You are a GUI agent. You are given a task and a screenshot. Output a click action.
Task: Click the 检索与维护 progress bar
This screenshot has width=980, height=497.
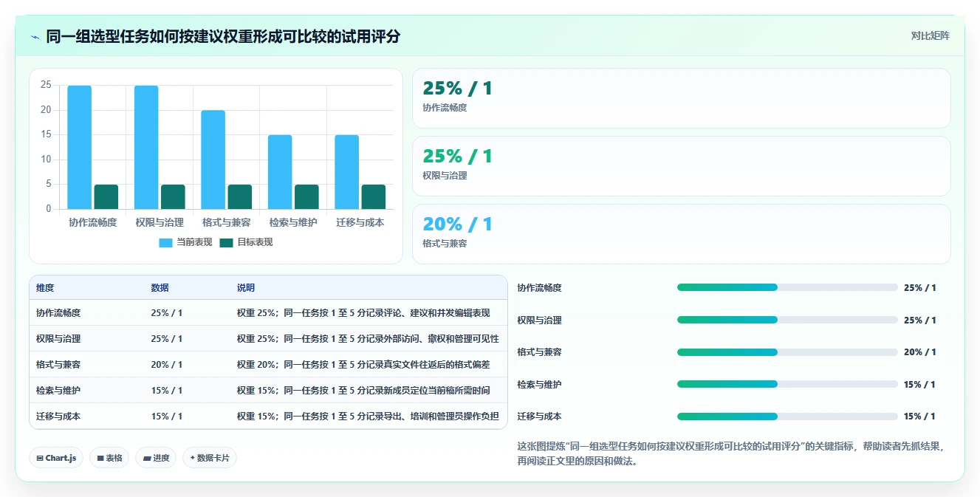[x=787, y=384]
